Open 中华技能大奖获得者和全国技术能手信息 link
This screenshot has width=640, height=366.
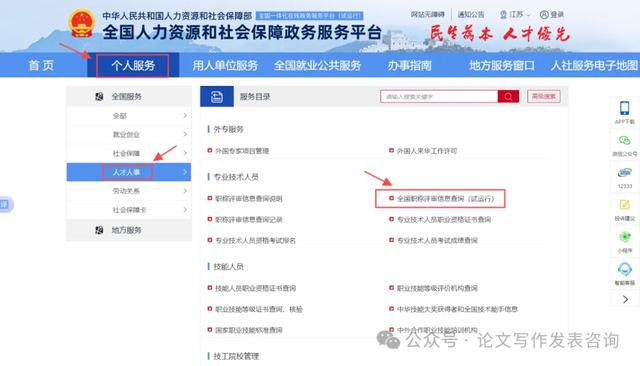coord(458,309)
